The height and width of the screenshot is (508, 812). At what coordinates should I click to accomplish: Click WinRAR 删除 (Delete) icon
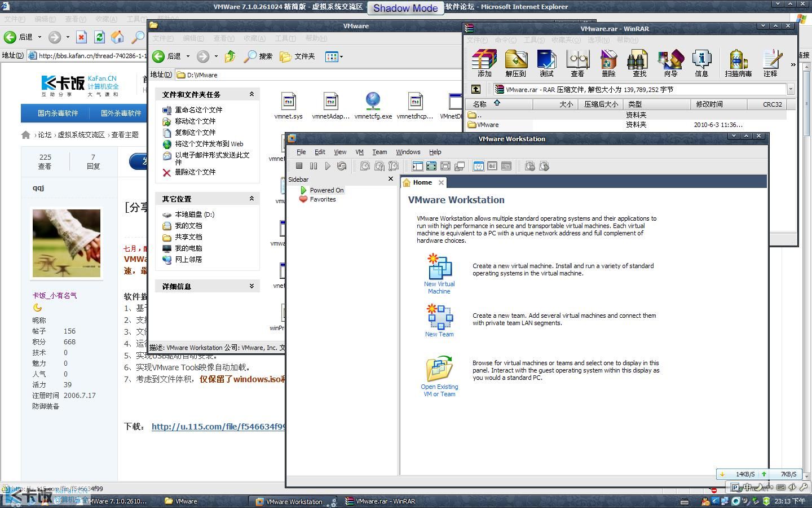click(608, 63)
